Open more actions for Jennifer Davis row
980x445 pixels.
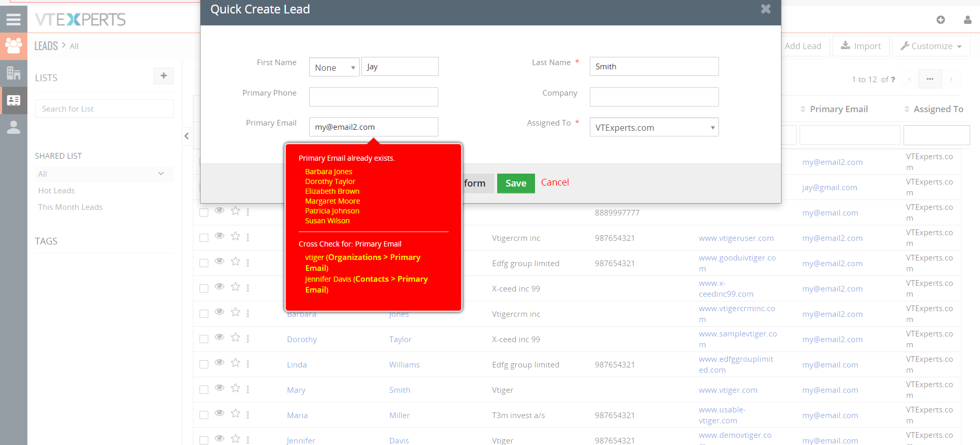[248, 440]
